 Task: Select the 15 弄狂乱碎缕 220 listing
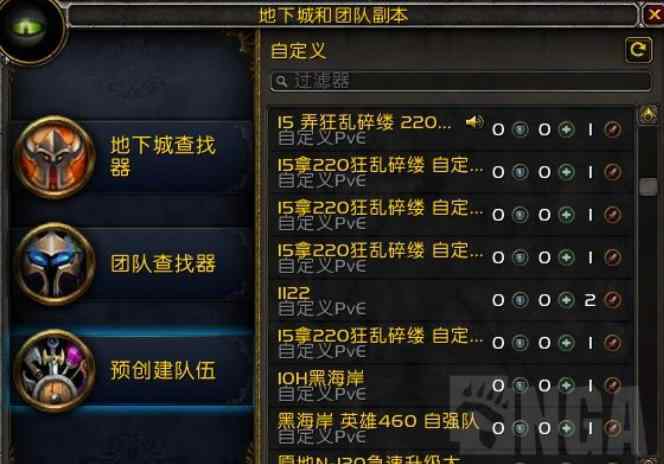451,130
